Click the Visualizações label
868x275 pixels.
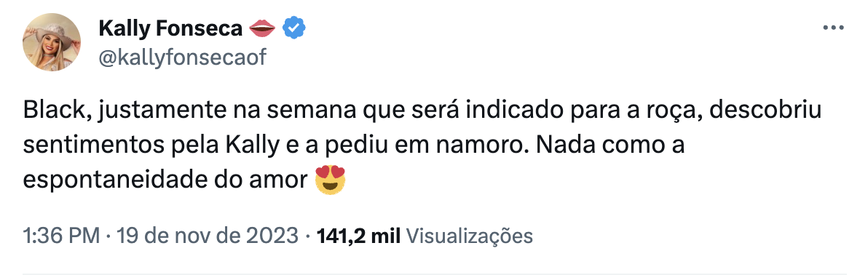pos(470,236)
